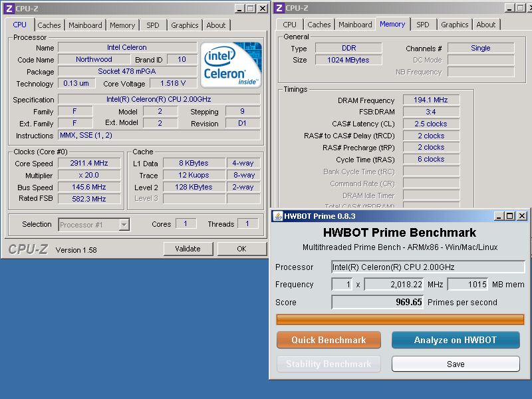532x399 pixels.
Task: Click the 2,018.22 MHz frequency field
Action: pos(394,285)
